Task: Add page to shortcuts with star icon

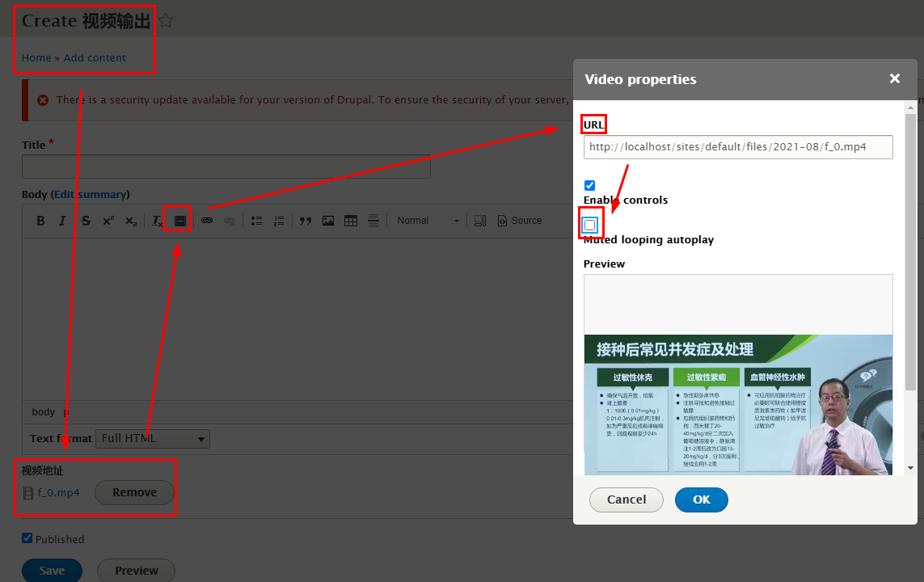Action: point(167,21)
